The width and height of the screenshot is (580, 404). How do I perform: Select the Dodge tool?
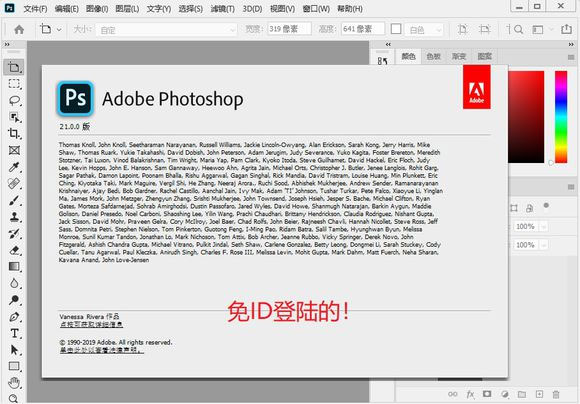click(x=14, y=300)
